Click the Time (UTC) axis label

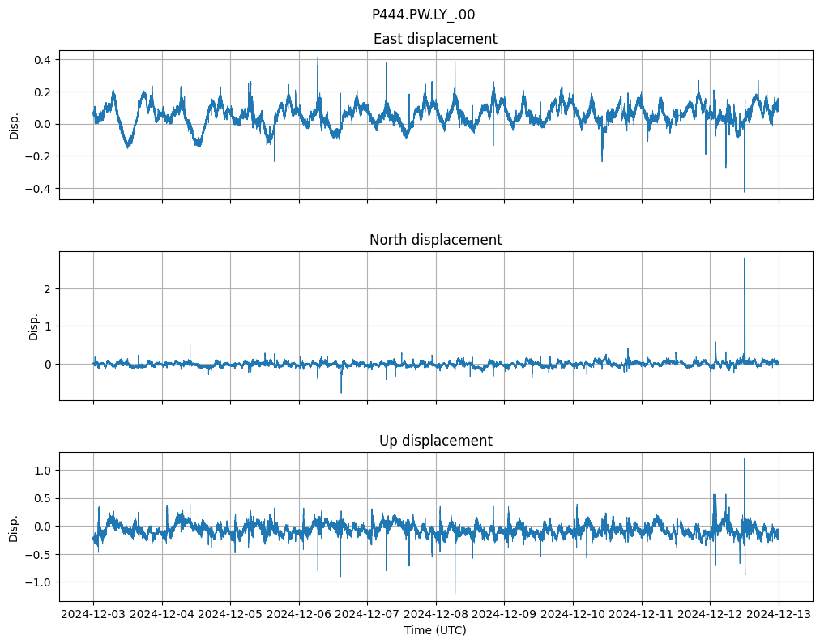click(435, 630)
